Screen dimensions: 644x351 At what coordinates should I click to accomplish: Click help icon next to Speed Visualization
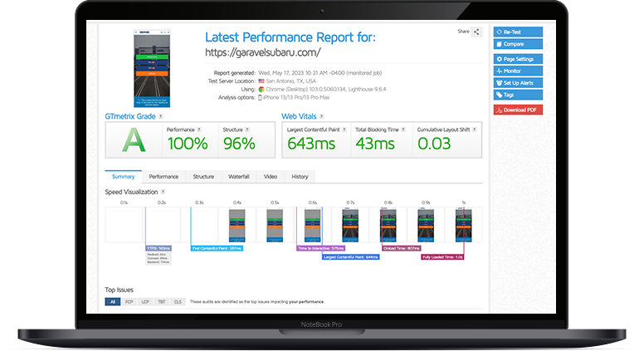163,192
